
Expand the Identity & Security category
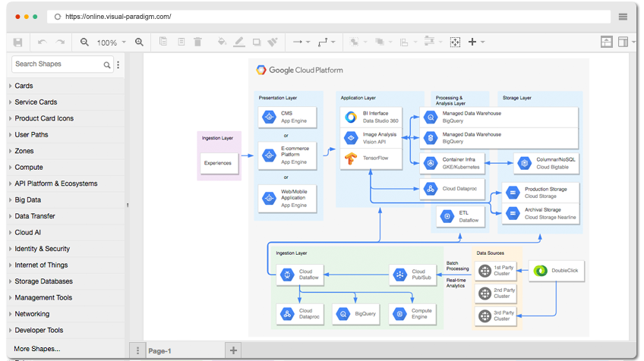(x=66, y=249)
